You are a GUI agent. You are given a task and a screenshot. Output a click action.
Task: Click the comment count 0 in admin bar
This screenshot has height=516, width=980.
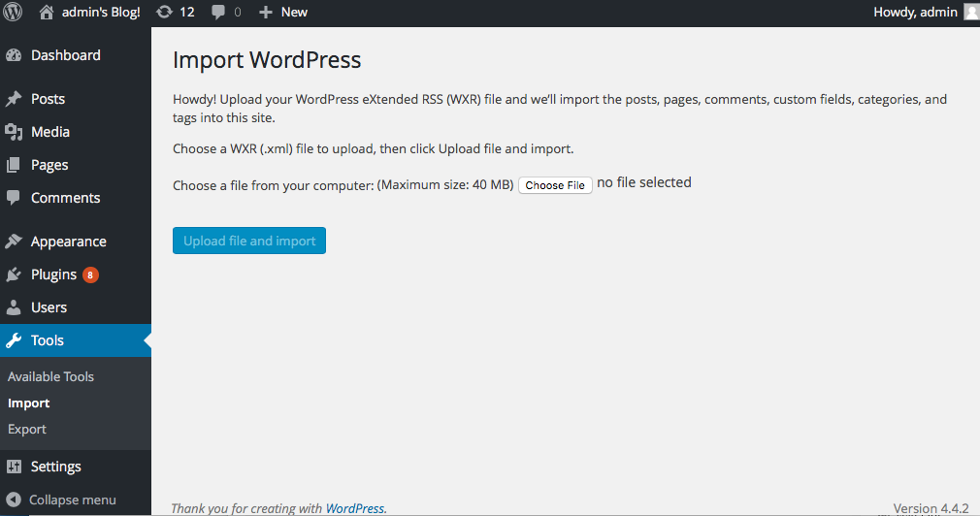(x=238, y=12)
